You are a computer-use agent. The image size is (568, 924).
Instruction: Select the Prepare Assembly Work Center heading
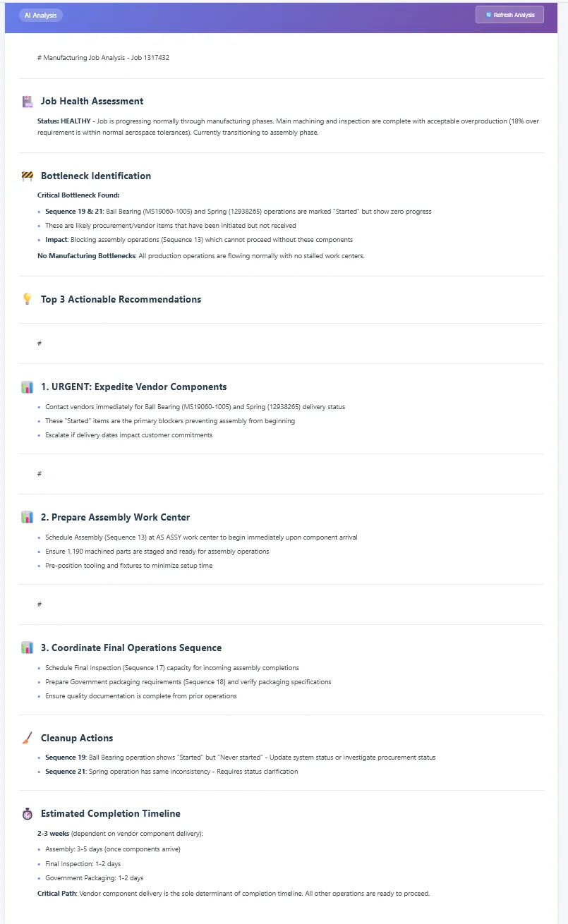point(115,518)
